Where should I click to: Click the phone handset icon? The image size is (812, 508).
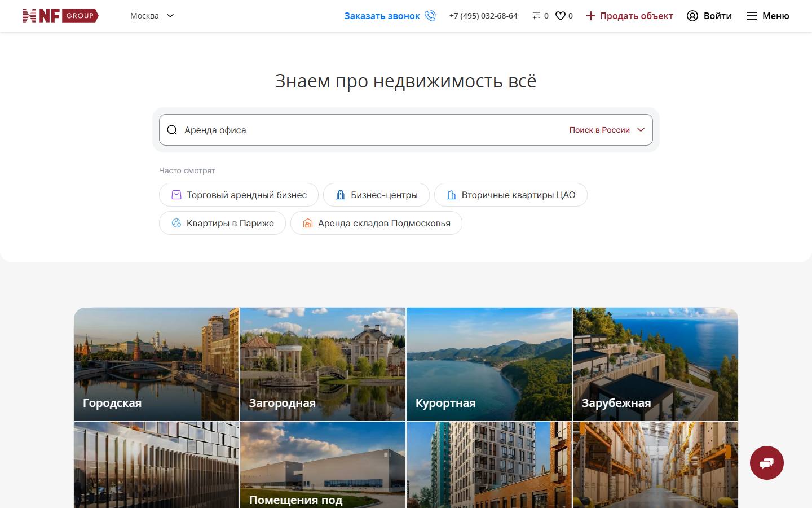[430, 16]
